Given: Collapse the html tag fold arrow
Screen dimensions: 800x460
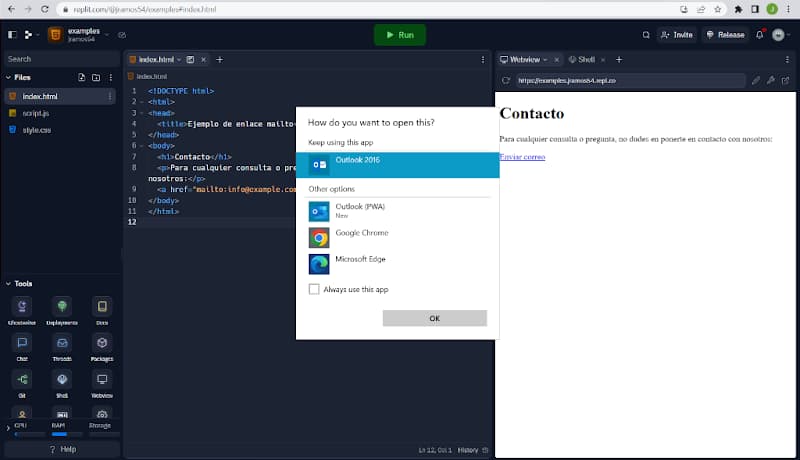Looking at the screenshot, I should pyautogui.click(x=142, y=102).
